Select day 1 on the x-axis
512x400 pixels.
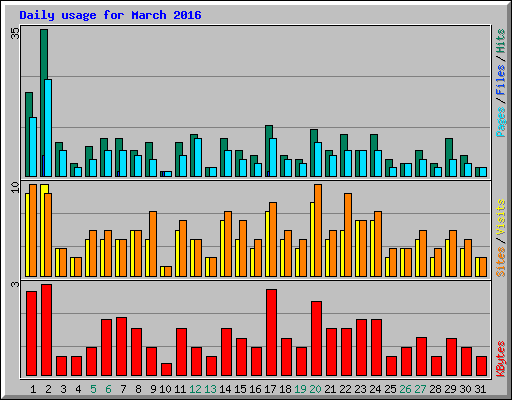coord(33,389)
